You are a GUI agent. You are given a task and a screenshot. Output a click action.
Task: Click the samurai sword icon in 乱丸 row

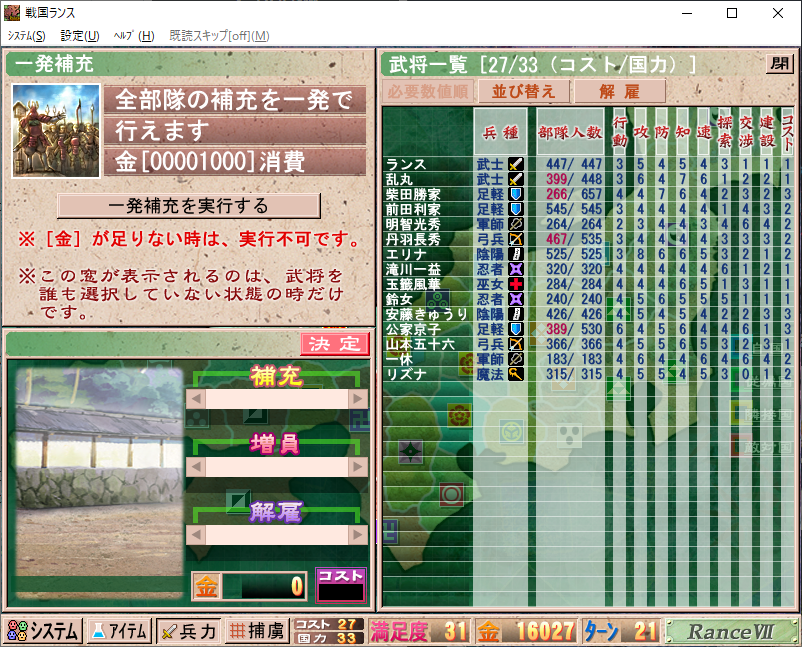(x=516, y=179)
